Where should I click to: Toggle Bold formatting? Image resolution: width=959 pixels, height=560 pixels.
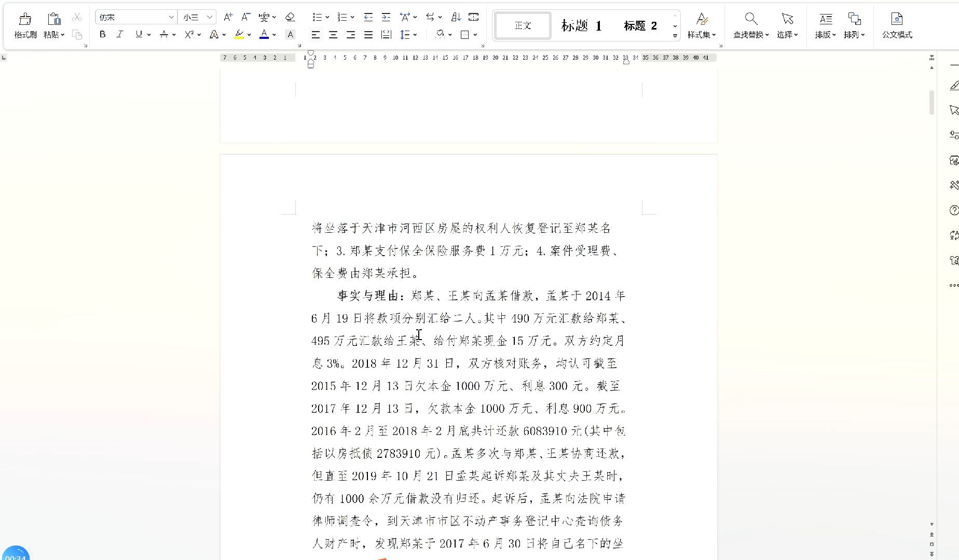103,35
